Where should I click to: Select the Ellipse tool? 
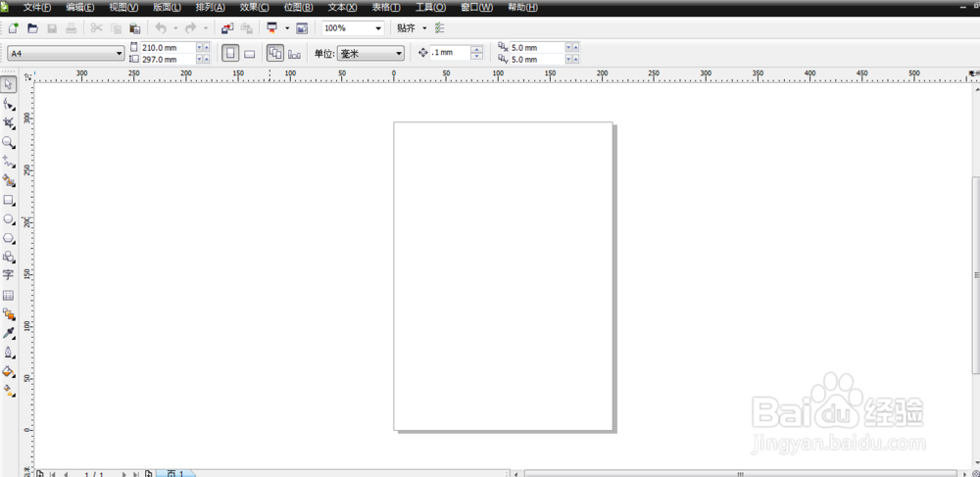click(9, 219)
